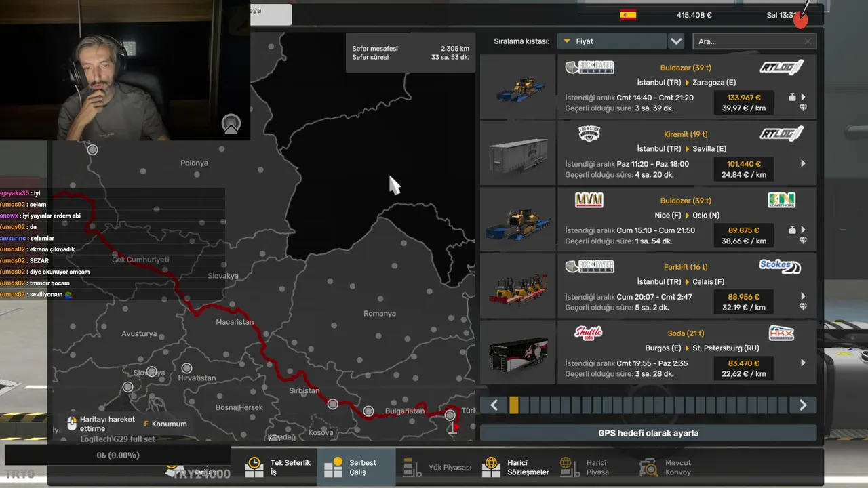Image resolution: width=868 pixels, height=488 pixels.
Task: Click the Macaristan label on the map
Action: [x=235, y=322]
